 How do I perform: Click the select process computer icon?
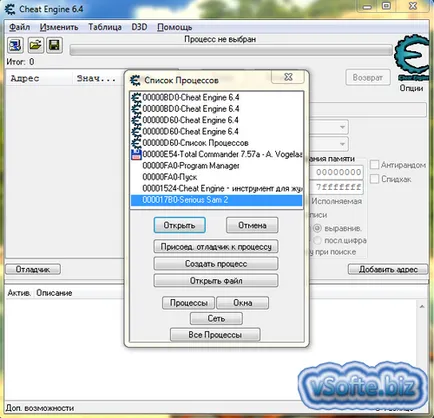coord(15,45)
